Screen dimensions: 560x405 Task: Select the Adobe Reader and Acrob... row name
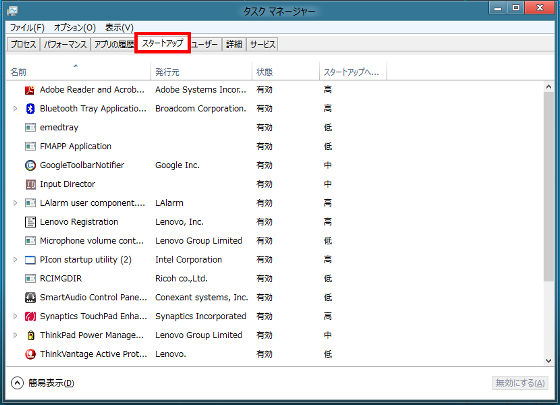92,90
